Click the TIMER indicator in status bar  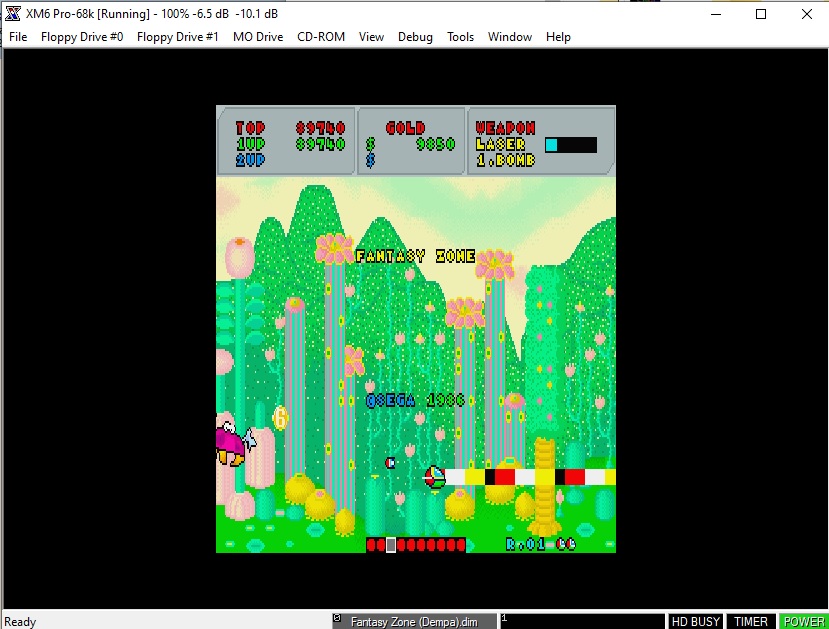click(751, 621)
